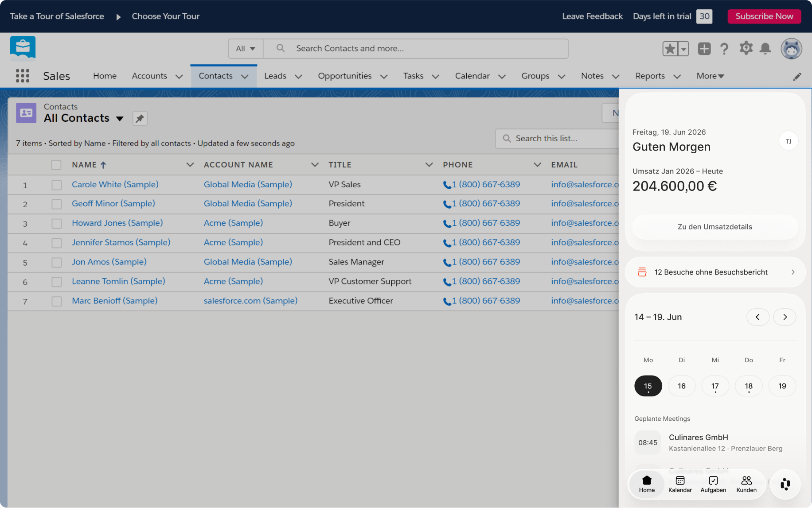The image size is (812, 508).
Task: Switch to the Reports tab
Action: [650, 76]
